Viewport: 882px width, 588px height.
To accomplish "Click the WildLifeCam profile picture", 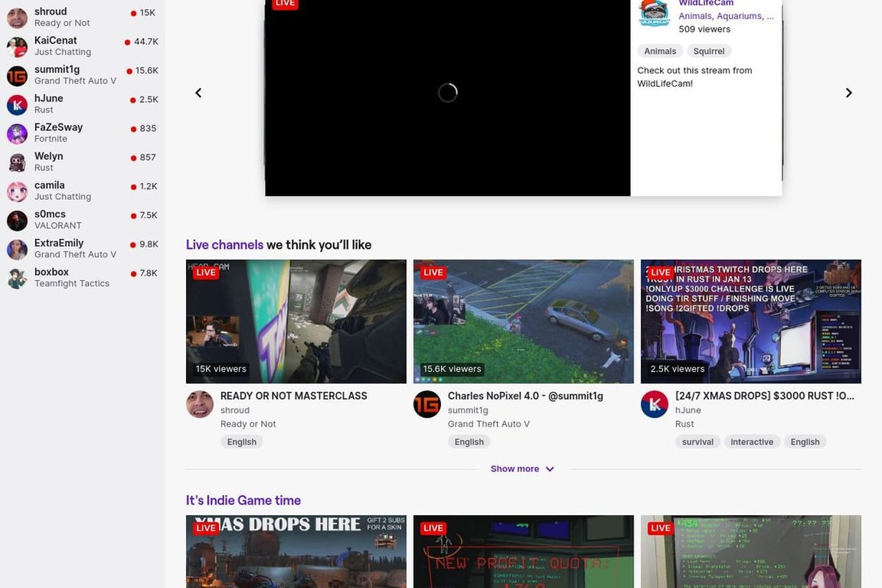I will point(653,14).
